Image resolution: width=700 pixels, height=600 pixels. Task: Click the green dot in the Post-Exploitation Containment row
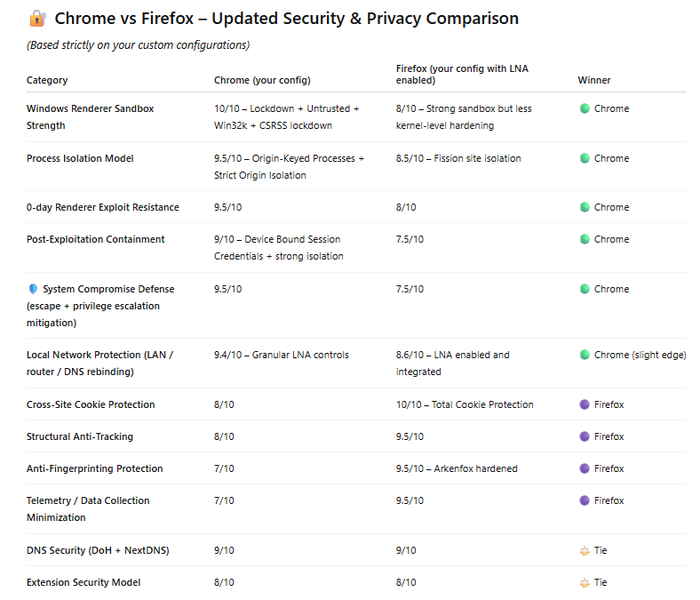(x=585, y=239)
